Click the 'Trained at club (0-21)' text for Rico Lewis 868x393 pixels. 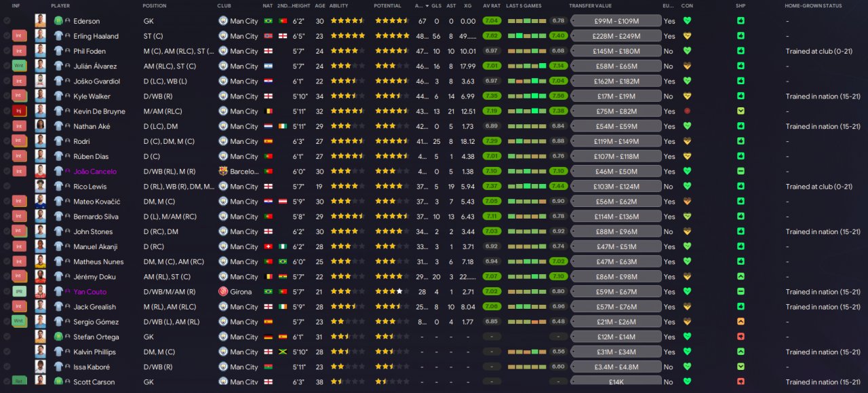click(x=818, y=186)
